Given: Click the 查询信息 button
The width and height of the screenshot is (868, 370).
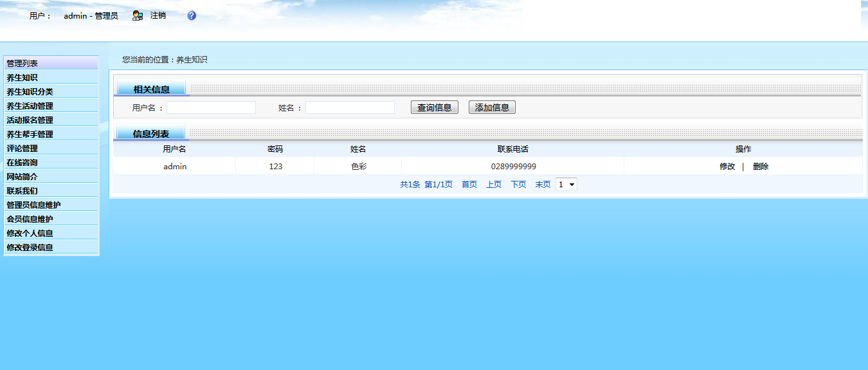Looking at the screenshot, I should click(435, 107).
